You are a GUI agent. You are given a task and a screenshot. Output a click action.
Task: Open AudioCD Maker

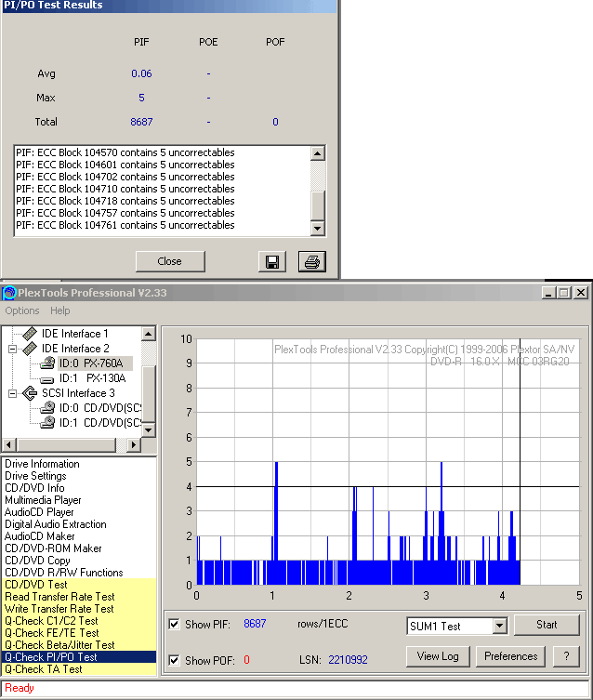pos(39,536)
